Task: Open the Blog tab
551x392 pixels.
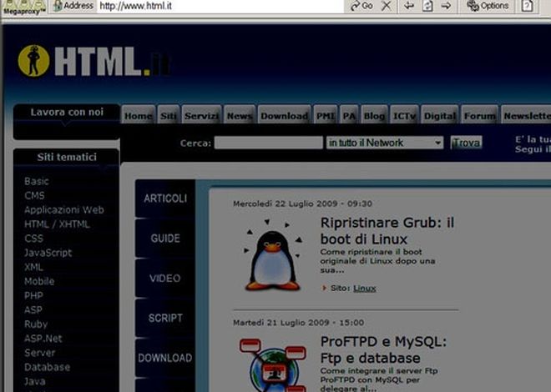Action: [x=374, y=115]
